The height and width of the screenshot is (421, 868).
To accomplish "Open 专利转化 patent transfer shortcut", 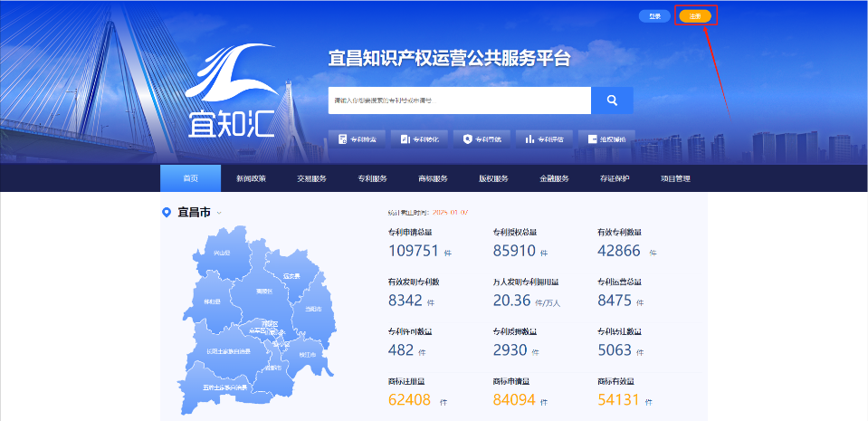I will click(x=419, y=139).
